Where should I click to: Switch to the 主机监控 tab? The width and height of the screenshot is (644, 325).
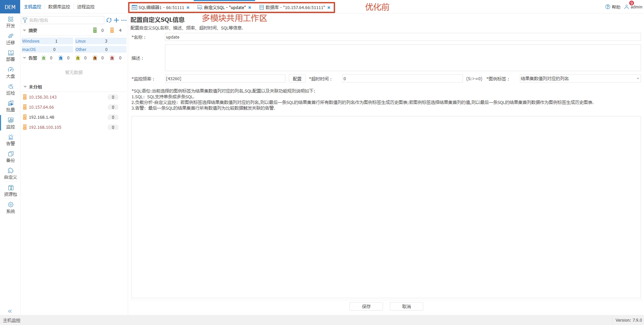pyautogui.click(x=33, y=7)
